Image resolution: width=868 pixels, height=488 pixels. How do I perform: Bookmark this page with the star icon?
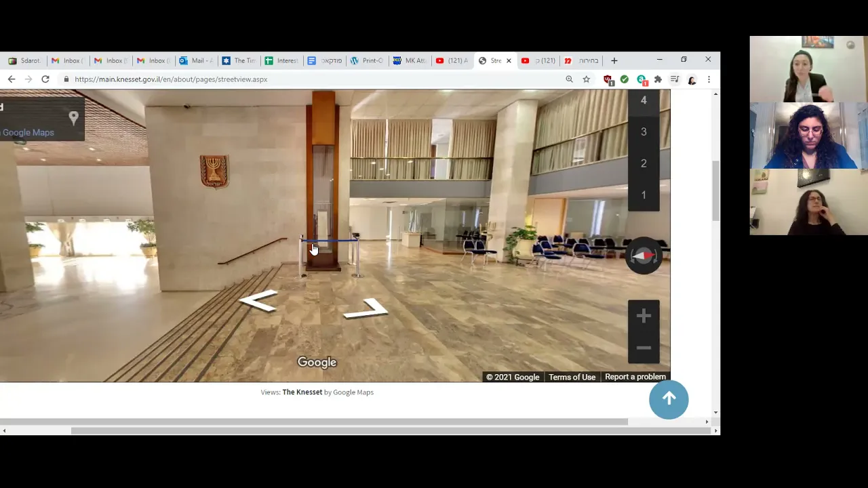click(587, 79)
